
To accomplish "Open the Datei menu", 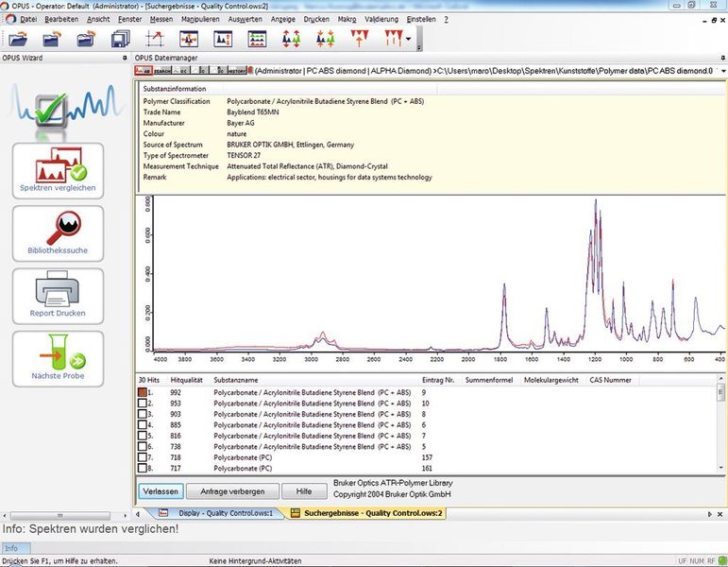I will tap(28, 19).
